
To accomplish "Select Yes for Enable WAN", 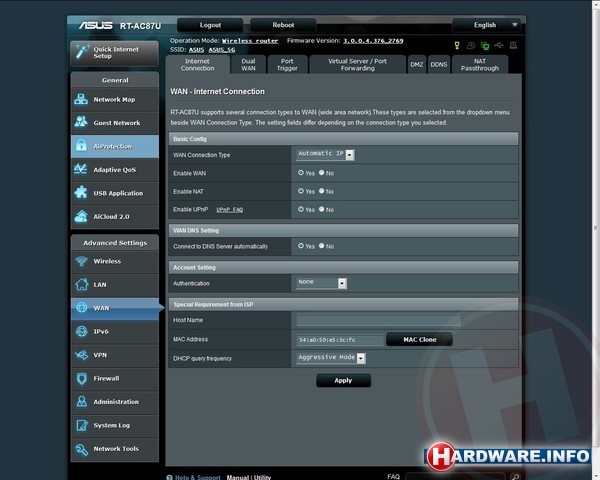I will [301, 173].
